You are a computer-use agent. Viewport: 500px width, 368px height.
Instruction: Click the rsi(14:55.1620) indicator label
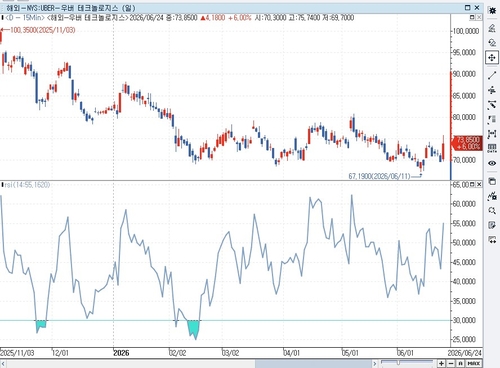point(27,185)
